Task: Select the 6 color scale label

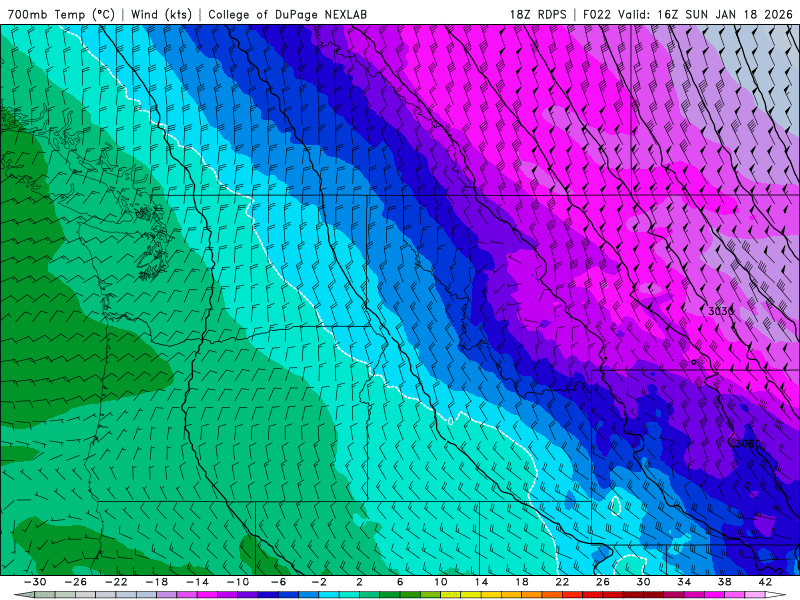Action: coord(400,582)
